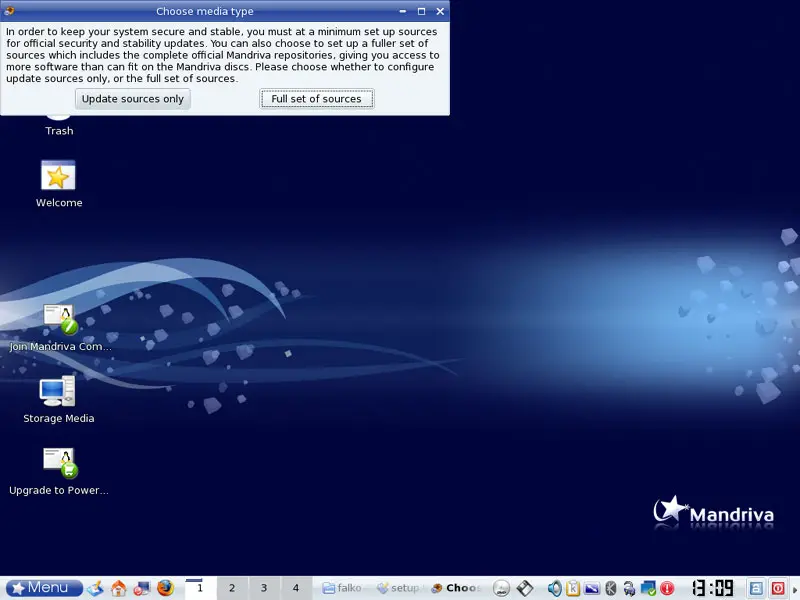Choose the 'Full set of sources' button

point(316,99)
